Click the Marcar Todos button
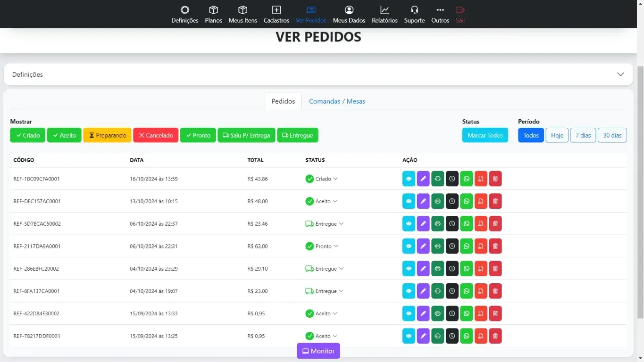Screen dimensions: 644x362 click(x=485, y=135)
